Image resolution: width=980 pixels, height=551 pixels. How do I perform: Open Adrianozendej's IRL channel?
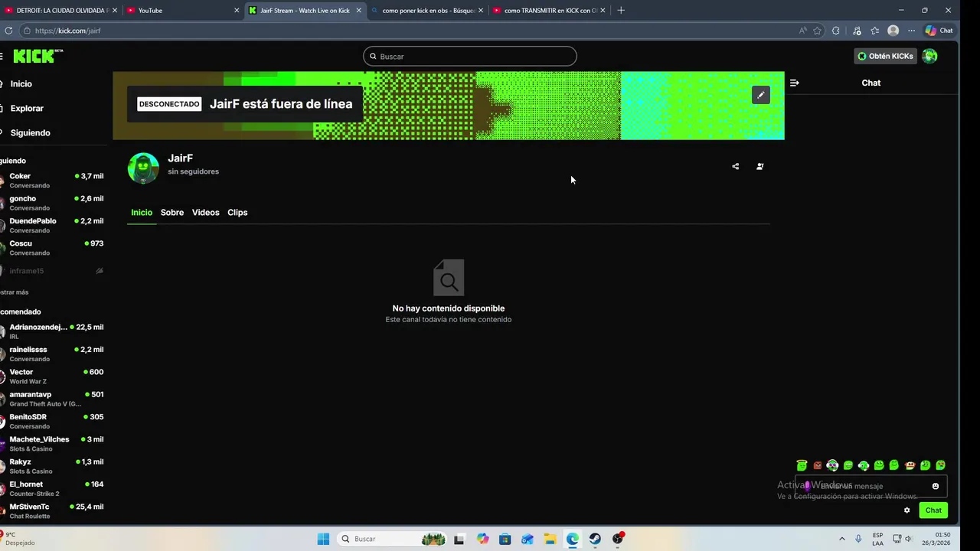[54, 331]
